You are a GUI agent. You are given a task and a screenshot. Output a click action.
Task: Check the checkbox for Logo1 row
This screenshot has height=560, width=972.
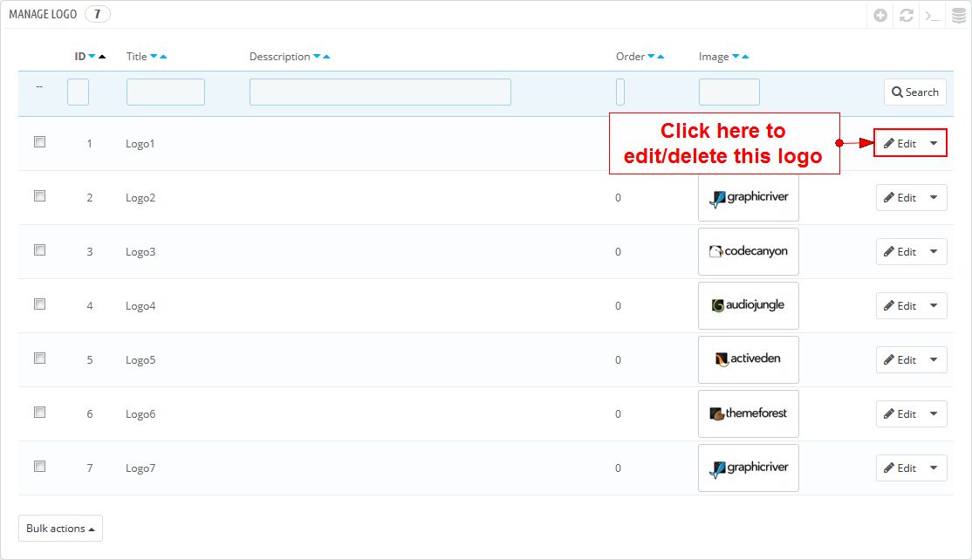tap(39, 141)
